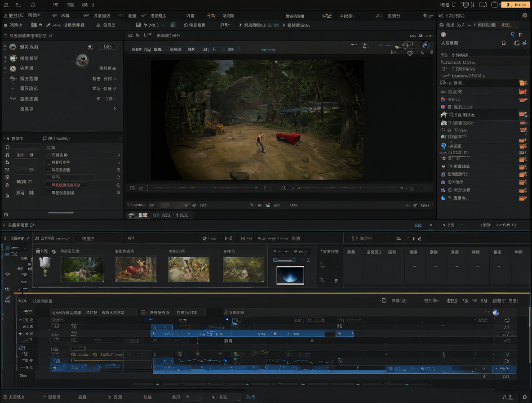The width and height of the screenshot is (532, 403).
Task: Click the long blue clip in the upper timeline track
Action: (x=252, y=334)
